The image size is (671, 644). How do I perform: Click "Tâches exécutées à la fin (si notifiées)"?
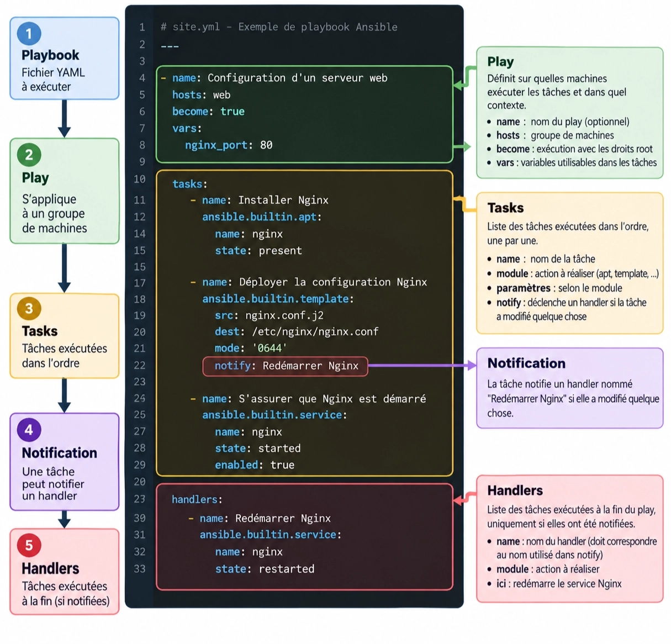[x=65, y=594]
